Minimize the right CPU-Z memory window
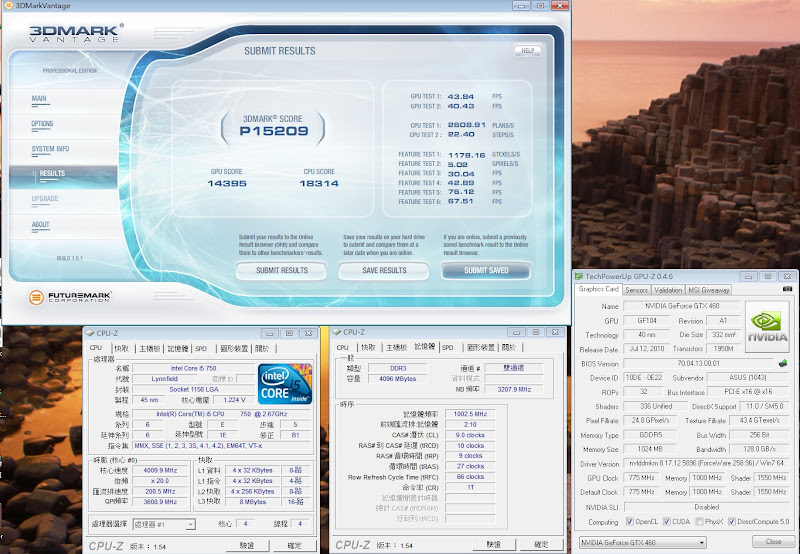Image resolution: width=800 pixels, height=554 pixels. (516, 332)
